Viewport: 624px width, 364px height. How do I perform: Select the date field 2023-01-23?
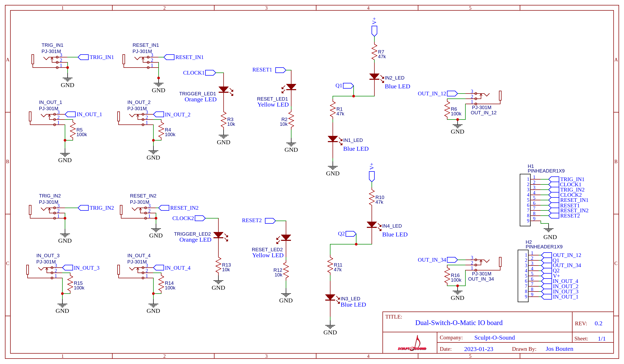tap(478, 349)
